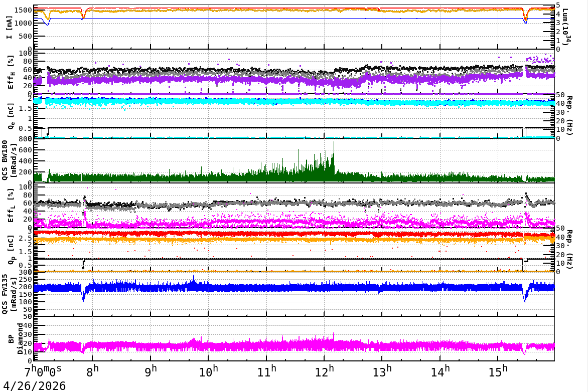Click the 10h time axis label
This screenshot has width=588, height=392.
209,371
